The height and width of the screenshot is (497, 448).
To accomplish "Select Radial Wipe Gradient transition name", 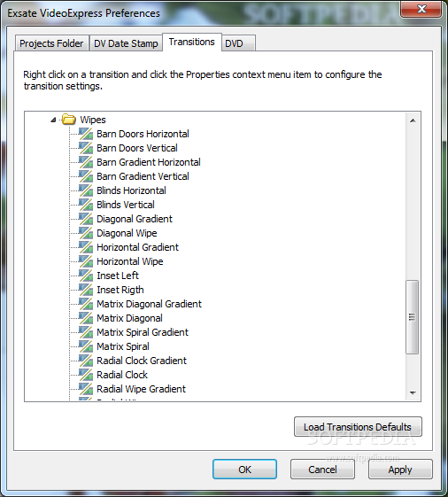I will (x=142, y=389).
